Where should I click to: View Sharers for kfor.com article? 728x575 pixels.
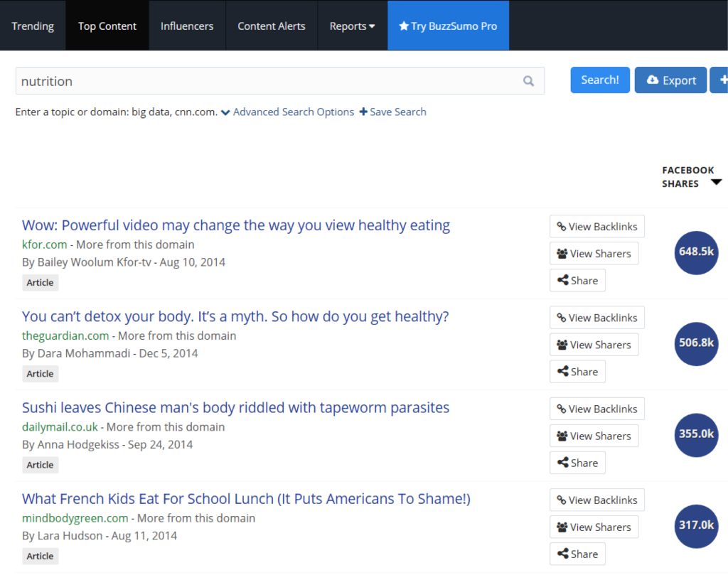tap(594, 254)
